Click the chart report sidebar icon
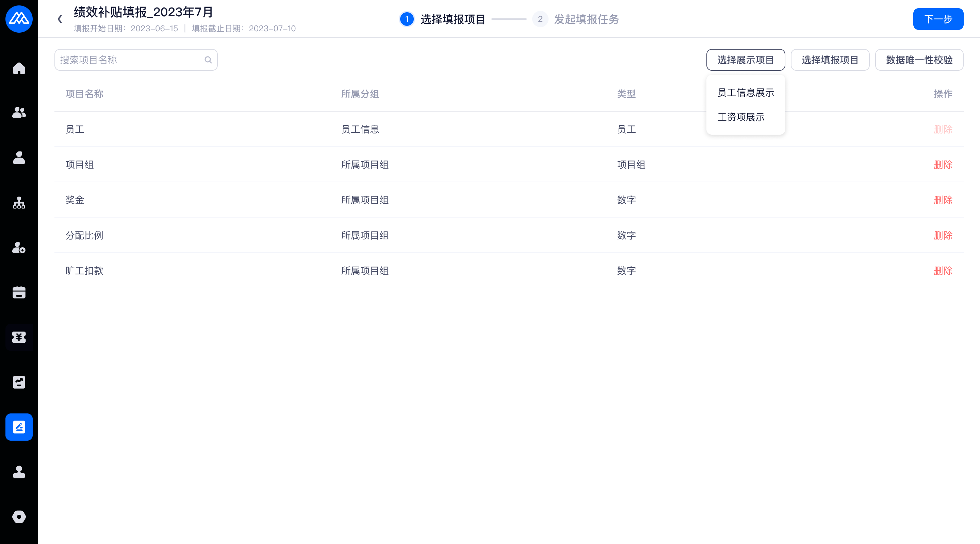This screenshot has height=544, width=980. coord(19,382)
